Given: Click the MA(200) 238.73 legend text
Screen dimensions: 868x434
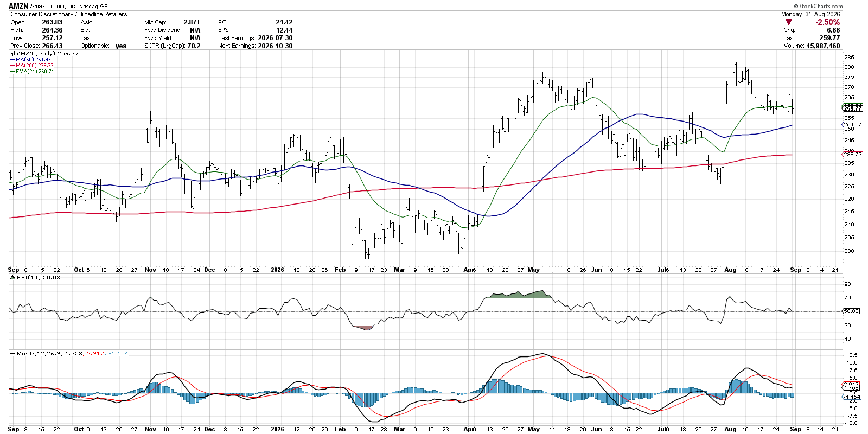Looking at the screenshot, I should [35, 66].
